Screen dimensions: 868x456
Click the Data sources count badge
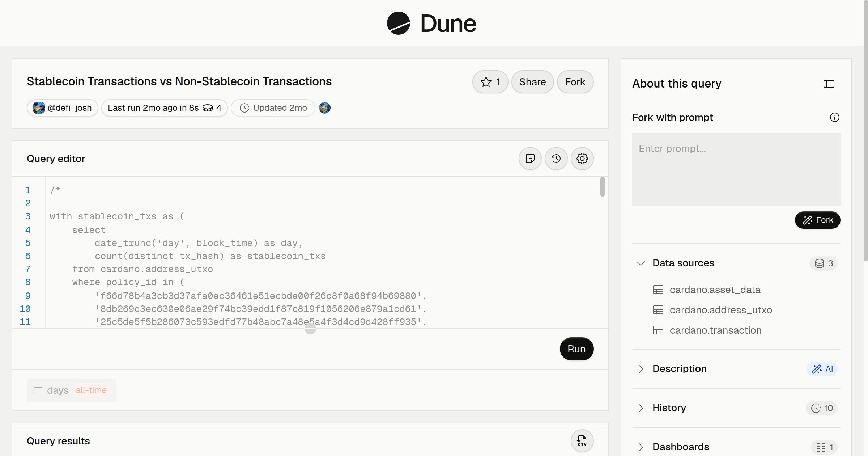coord(824,263)
